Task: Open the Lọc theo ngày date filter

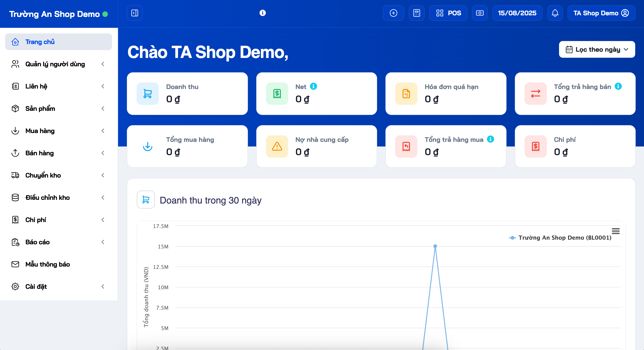Action: pos(597,49)
